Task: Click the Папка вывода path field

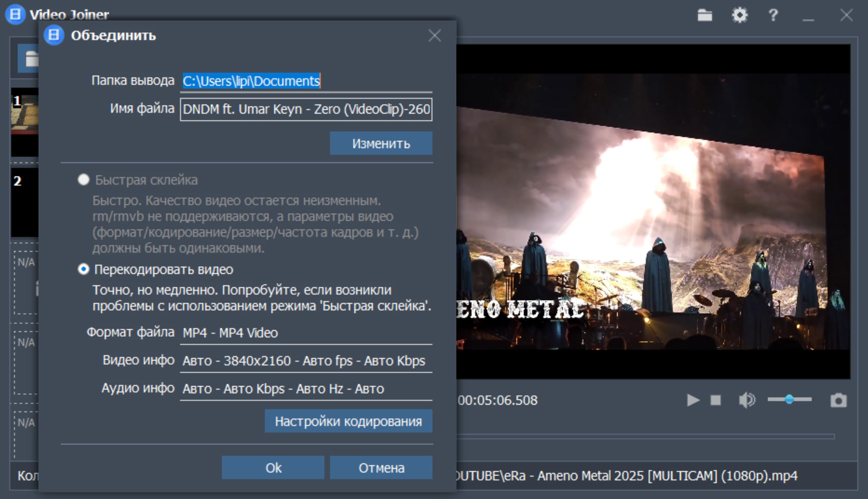Action: [306, 81]
